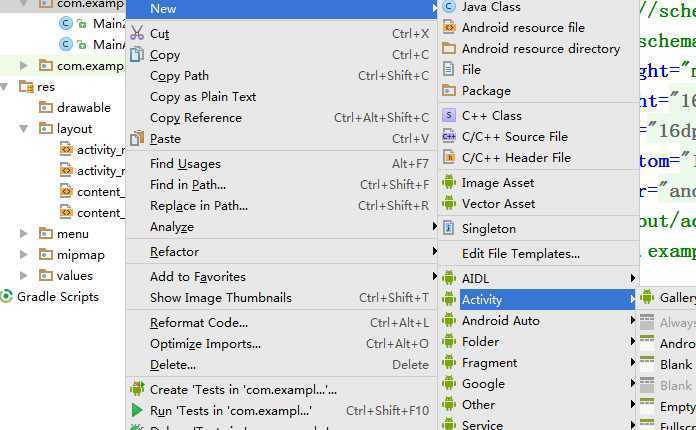Viewport: 696px width, 430px height.
Task: Click the Run Tests green arrow icon
Action: click(137, 410)
